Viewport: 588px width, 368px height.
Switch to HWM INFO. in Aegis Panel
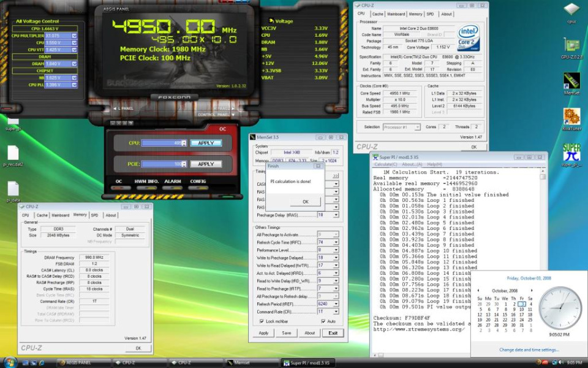[x=146, y=182]
